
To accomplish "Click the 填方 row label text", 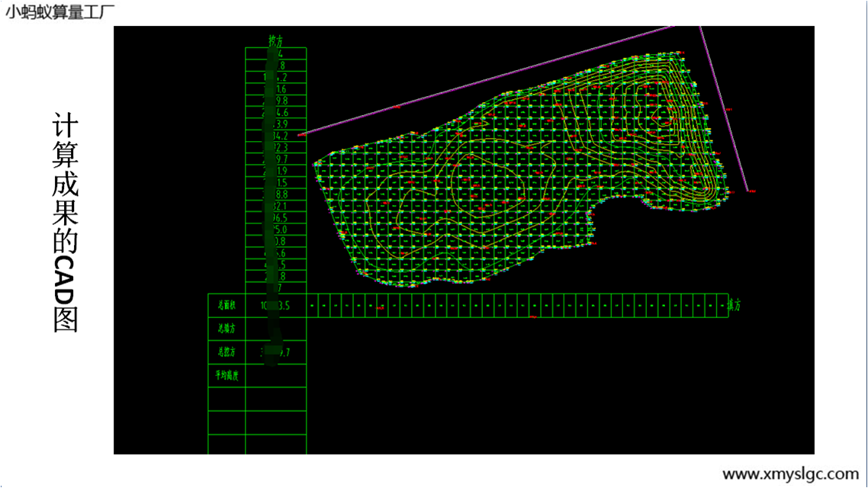I will coord(734,305).
